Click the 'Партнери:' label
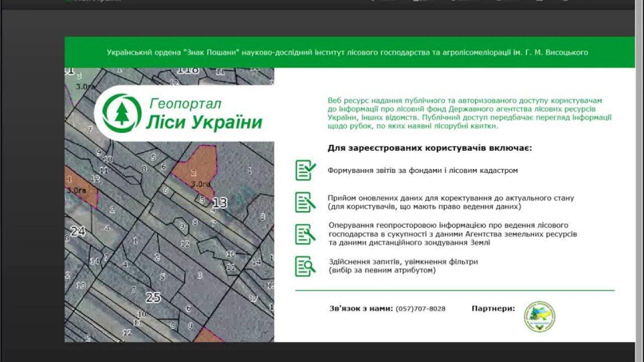Screen dimensions: 644x362 (493, 308)
